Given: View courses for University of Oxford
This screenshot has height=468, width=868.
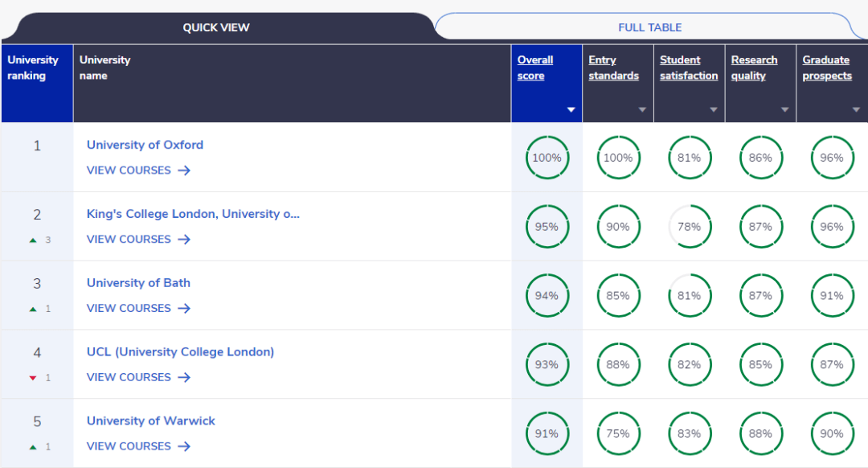Looking at the screenshot, I should [138, 170].
